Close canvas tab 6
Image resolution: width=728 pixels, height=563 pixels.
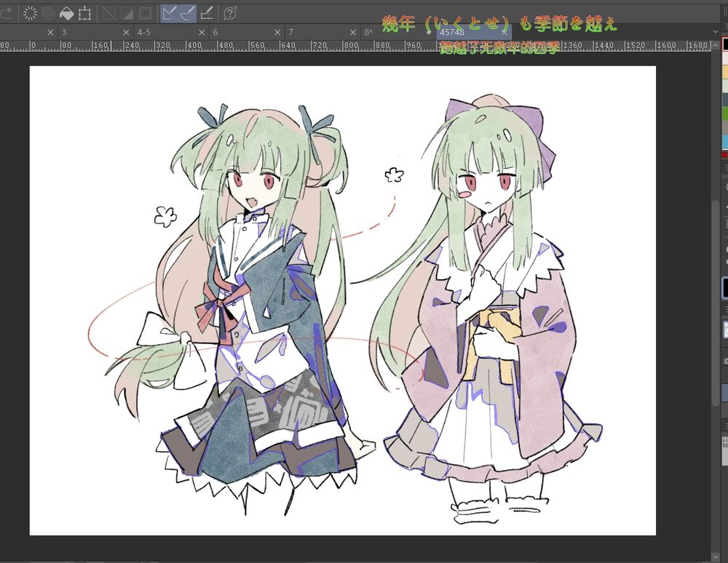(x=277, y=33)
